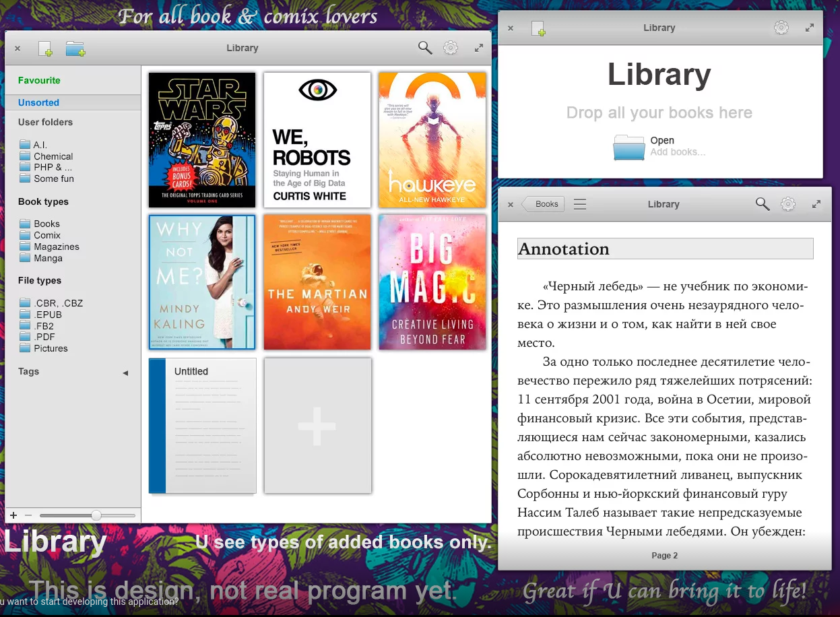Click add folder icon in main library toolbar
This screenshot has width=840, height=617.
pyautogui.click(x=75, y=48)
